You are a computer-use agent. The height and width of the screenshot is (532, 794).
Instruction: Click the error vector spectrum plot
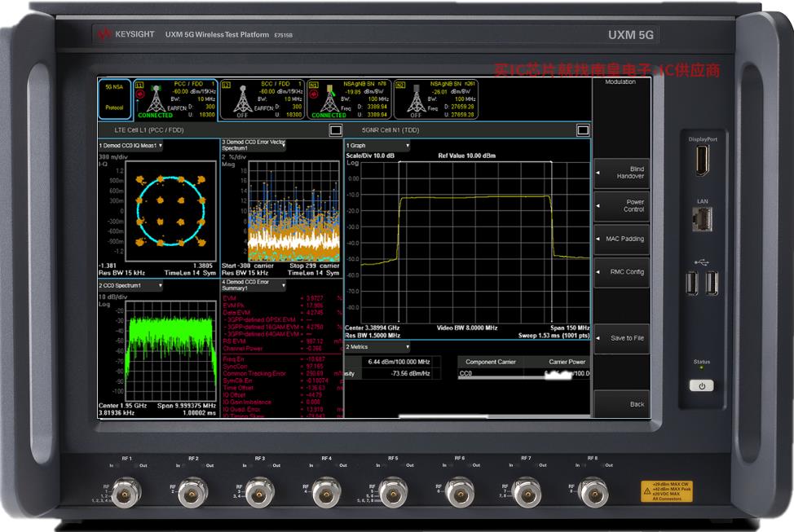[x=294, y=211]
